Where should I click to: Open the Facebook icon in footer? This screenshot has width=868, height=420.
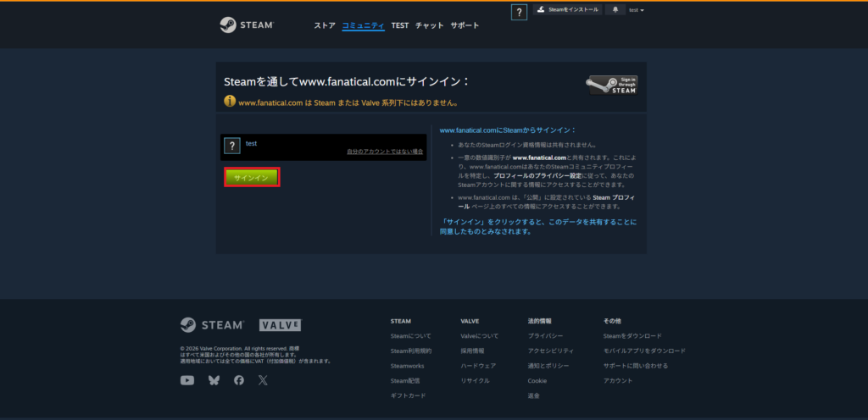coord(238,380)
